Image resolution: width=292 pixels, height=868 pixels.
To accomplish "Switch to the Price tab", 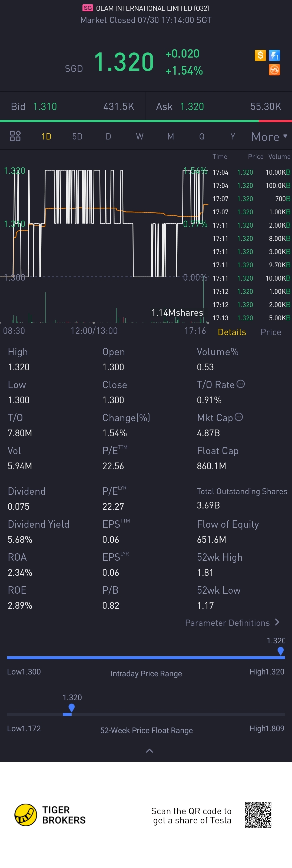I will [x=271, y=332].
